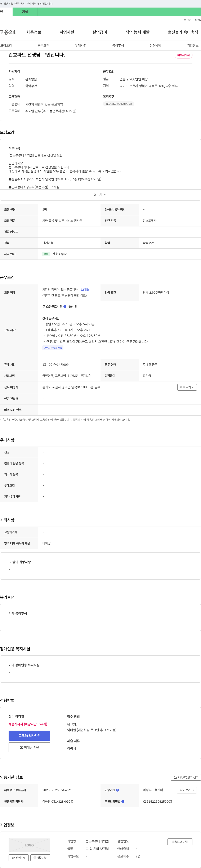Report a false ad via 거짓구인광고 신고
Screen dimensions: 201x868
(x=186, y=777)
